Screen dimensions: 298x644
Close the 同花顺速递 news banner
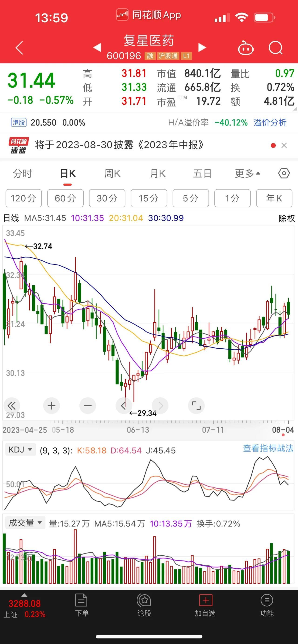284,145
